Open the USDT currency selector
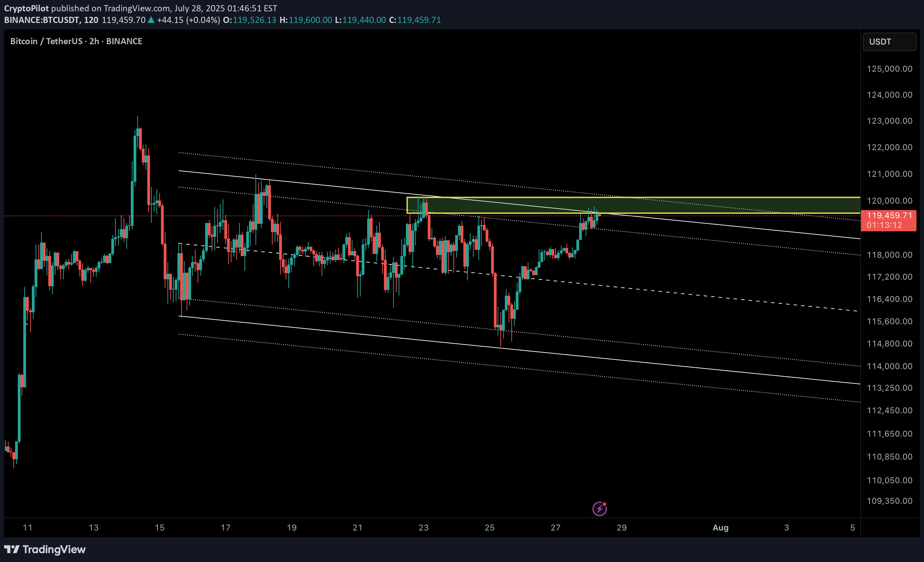The width and height of the screenshot is (924, 562). point(889,42)
